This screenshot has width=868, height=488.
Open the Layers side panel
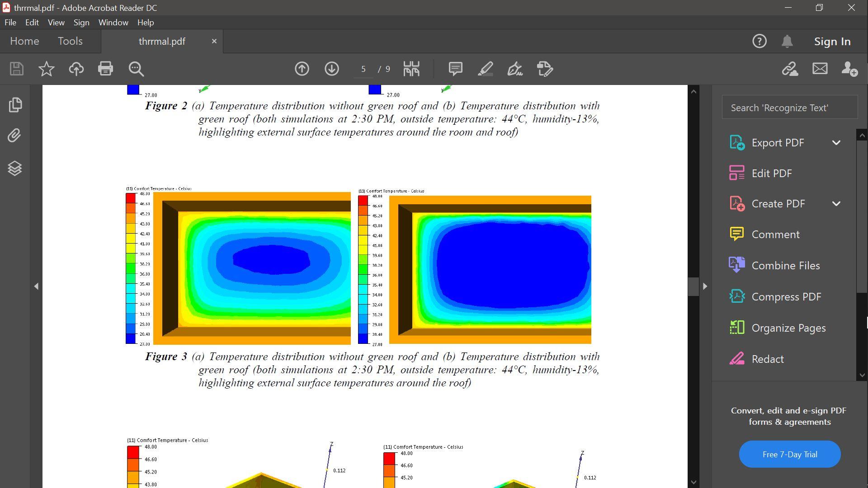15,169
